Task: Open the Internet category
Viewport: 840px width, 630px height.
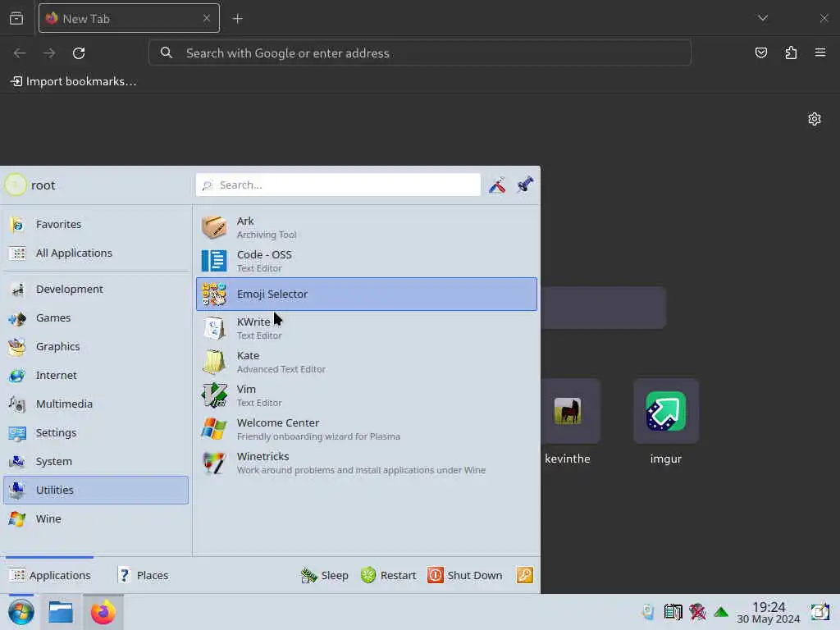Action: coord(96,376)
